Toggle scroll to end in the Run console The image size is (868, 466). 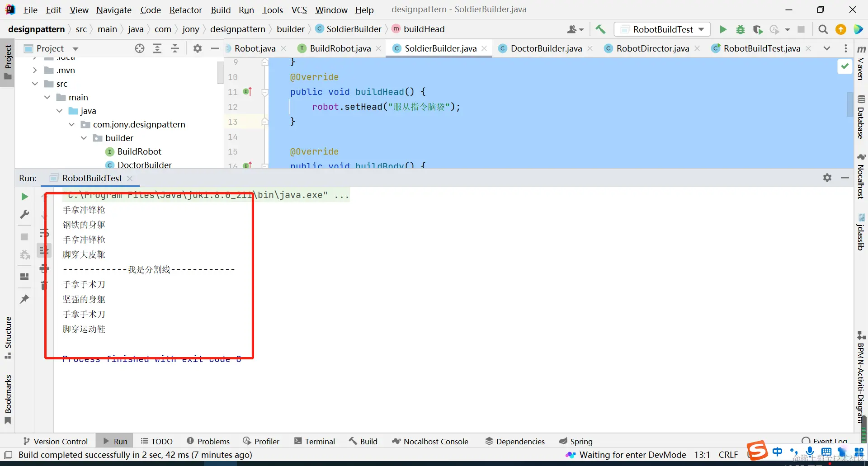[x=44, y=250]
